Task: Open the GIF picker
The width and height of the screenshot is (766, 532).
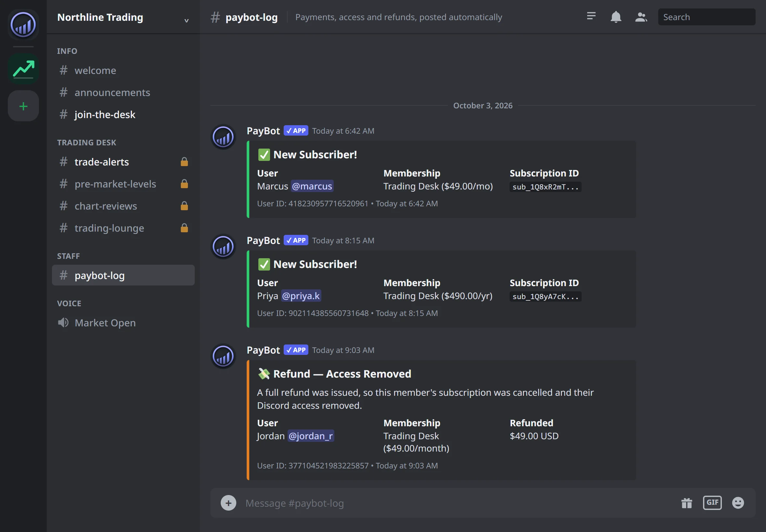Action: (712, 503)
